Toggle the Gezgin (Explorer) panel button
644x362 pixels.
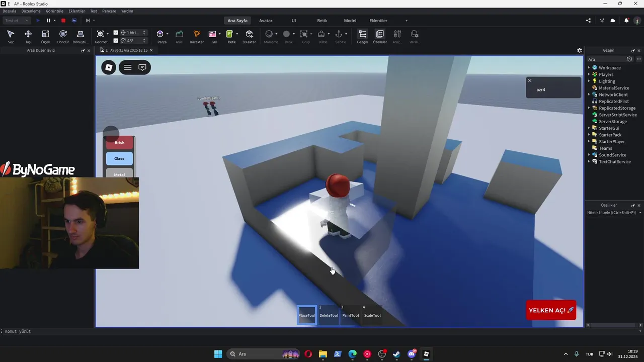click(362, 36)
